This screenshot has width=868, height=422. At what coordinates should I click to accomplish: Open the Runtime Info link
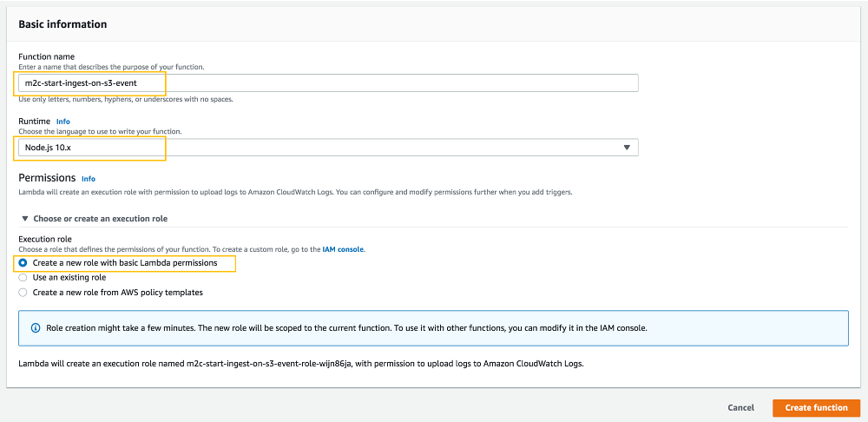(x=63, y=122)
